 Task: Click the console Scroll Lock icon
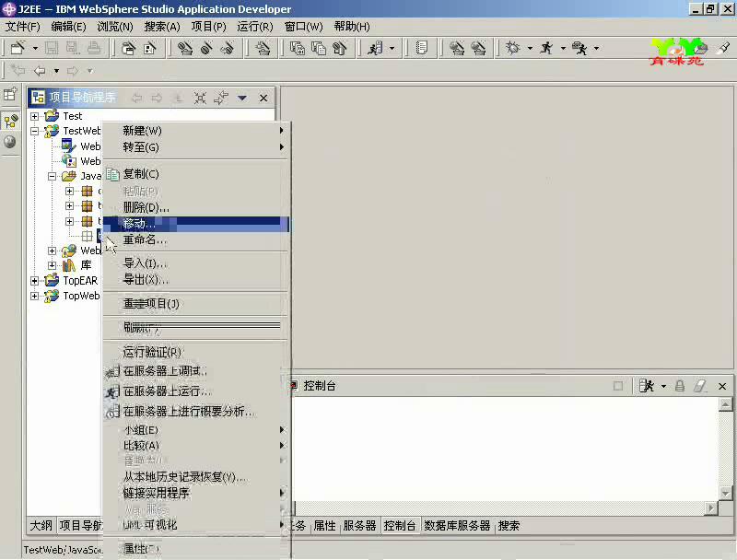(680, 386)
